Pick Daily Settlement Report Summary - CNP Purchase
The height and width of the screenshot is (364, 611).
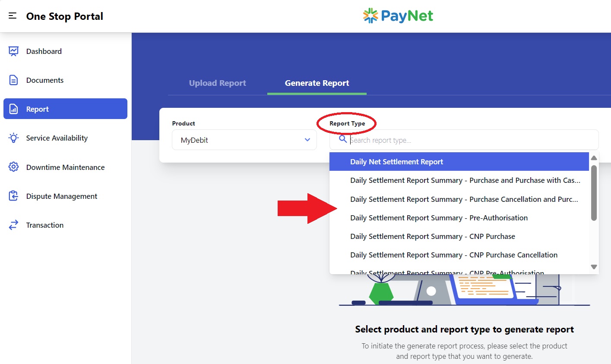point(459,236)
